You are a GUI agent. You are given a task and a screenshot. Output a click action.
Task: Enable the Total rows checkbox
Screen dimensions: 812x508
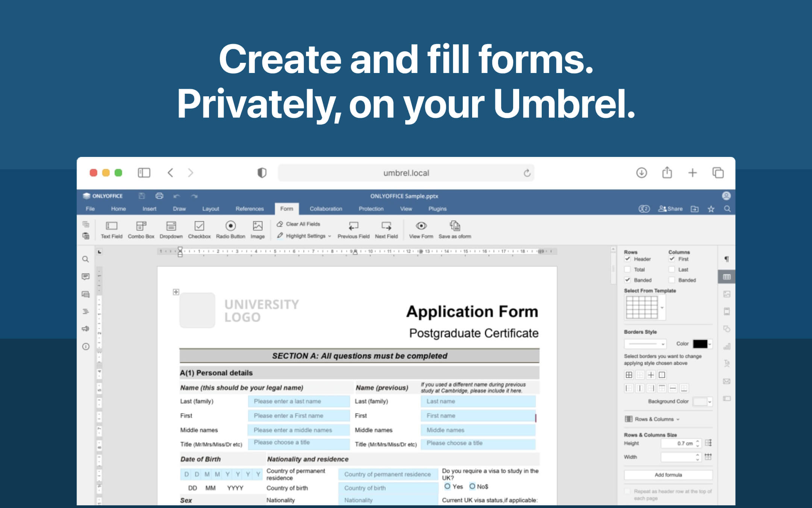tap(627, 269)
